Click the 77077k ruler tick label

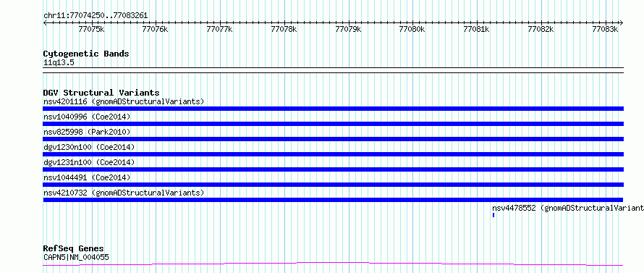pyautogui.click(x=220, y=29)
